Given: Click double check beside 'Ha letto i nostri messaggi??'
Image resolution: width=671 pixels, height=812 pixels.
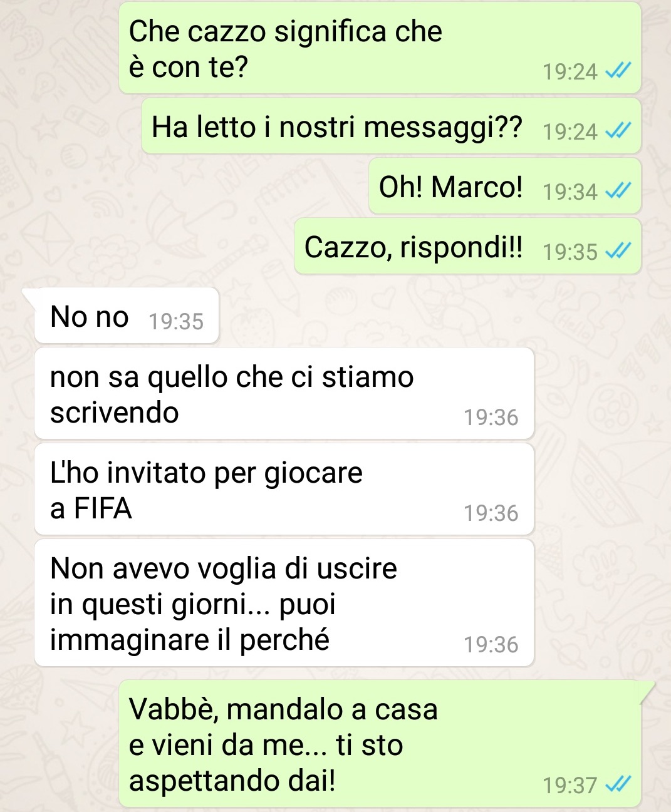Looking at the screenshot, I should point(618,130).
